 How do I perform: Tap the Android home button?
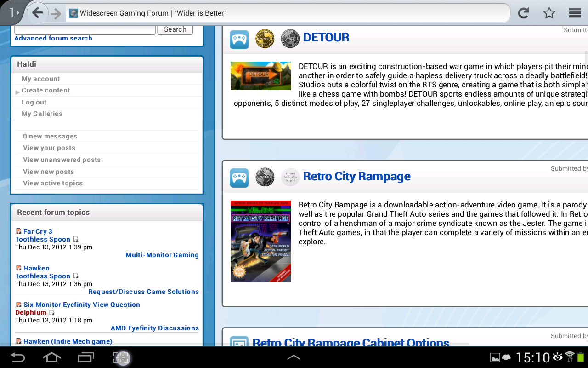click(x=51, y=357)
